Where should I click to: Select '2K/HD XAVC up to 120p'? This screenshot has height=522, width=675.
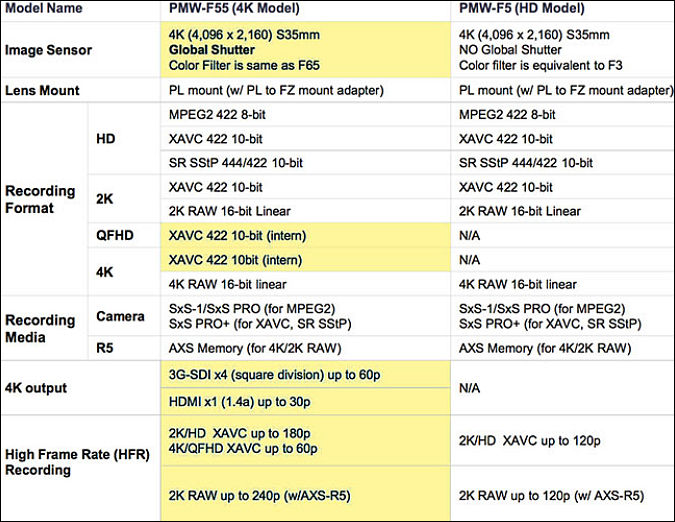point(529,441)
